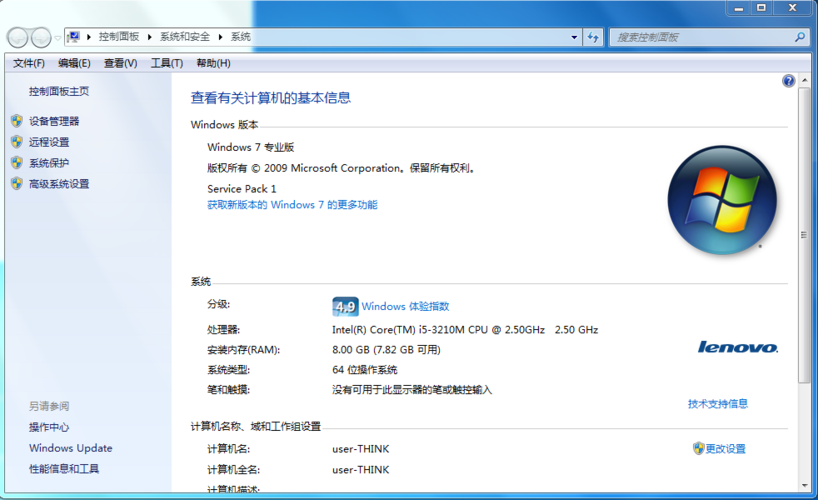The height and width of the screenshot is (500, 818).
Task: Click the blue help question mark icon
Action: [x=788, y=81]
